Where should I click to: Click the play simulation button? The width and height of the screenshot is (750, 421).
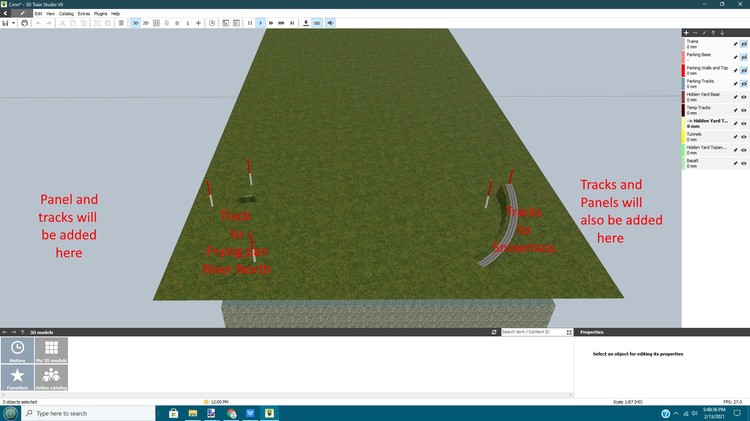[260, 23]
